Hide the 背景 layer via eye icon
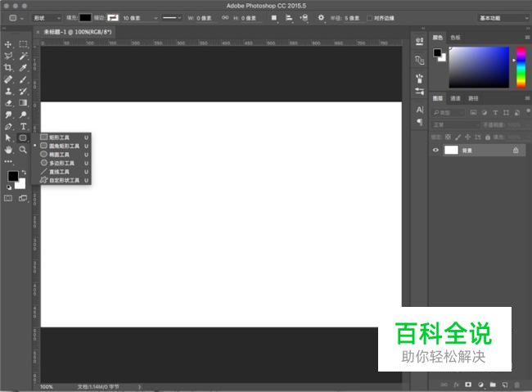This screenshot has width=532, height=392. pyautogui.click(x=435, y=151)
